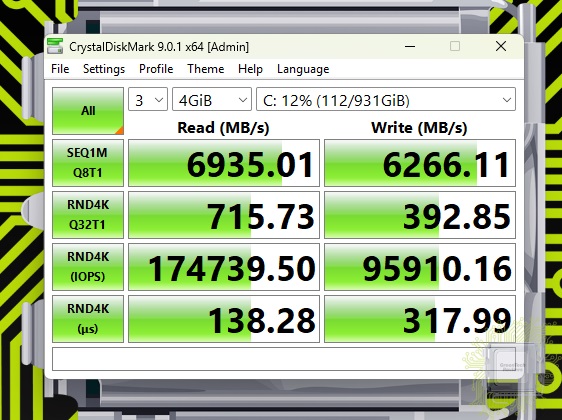Run all benchmarks with the All button
Image resolution: width=562 pixels, height=420 pixels.
click(88, 111)
